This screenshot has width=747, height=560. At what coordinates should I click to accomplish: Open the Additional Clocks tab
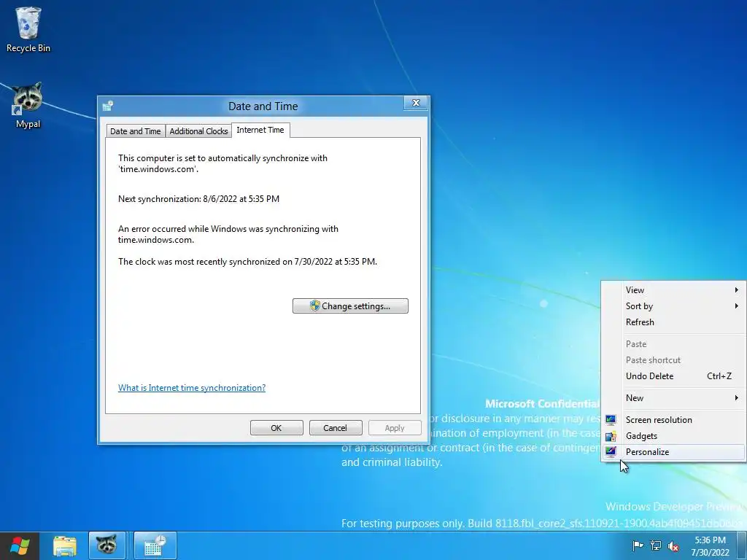point(198,131)
